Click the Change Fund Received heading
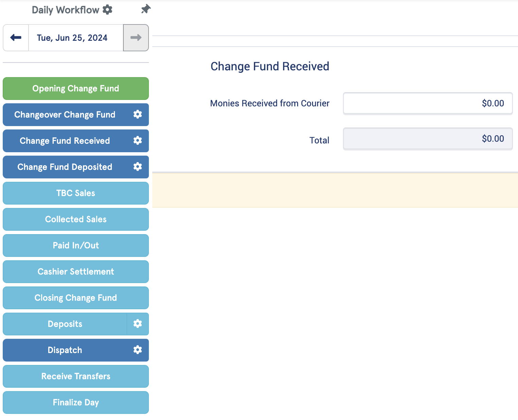 (x=270, y=66)
